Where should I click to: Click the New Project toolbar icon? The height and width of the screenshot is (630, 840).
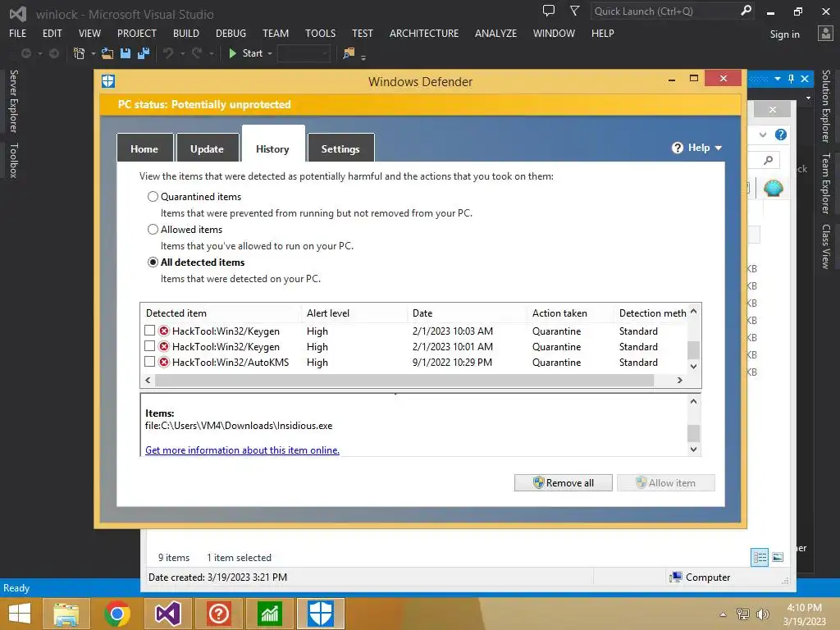click(79, 53)
